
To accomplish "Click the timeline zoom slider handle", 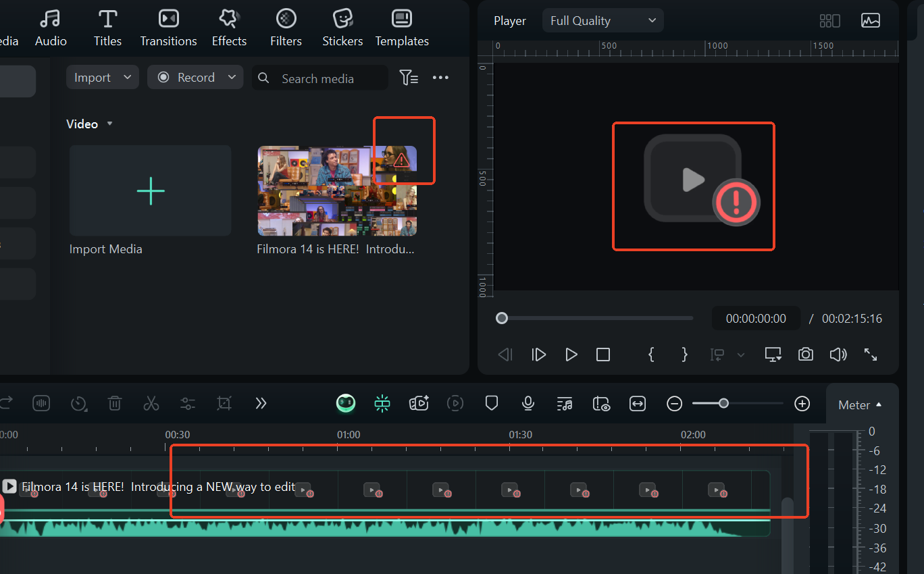I will click(x=723, y=404).
